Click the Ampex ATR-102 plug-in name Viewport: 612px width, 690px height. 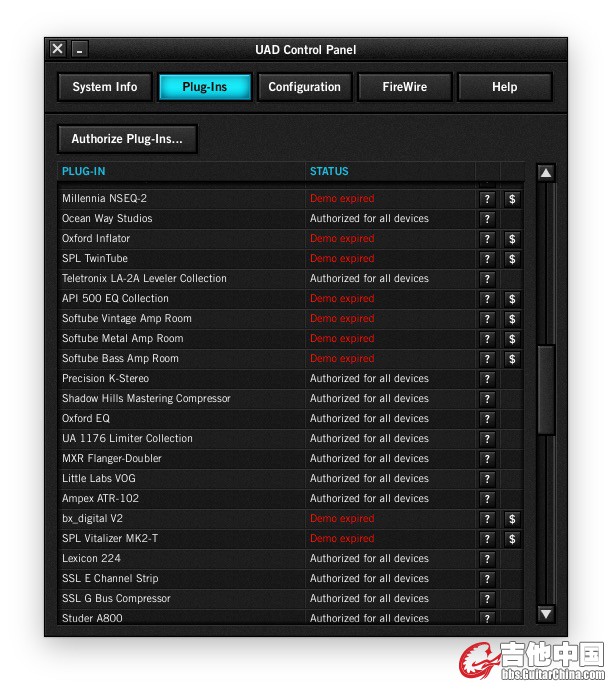point(100,499)
